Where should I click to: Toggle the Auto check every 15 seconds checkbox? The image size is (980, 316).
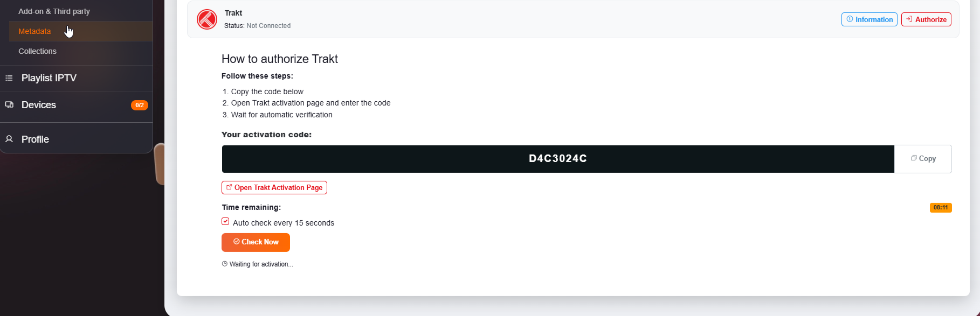(x=225, y=221)
